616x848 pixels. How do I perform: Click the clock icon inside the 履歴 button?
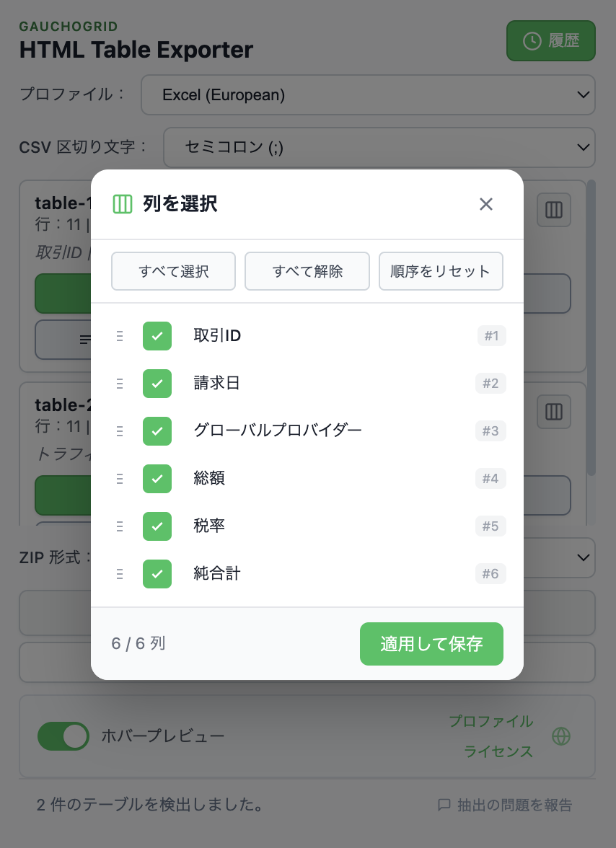(x=532, y=40)
